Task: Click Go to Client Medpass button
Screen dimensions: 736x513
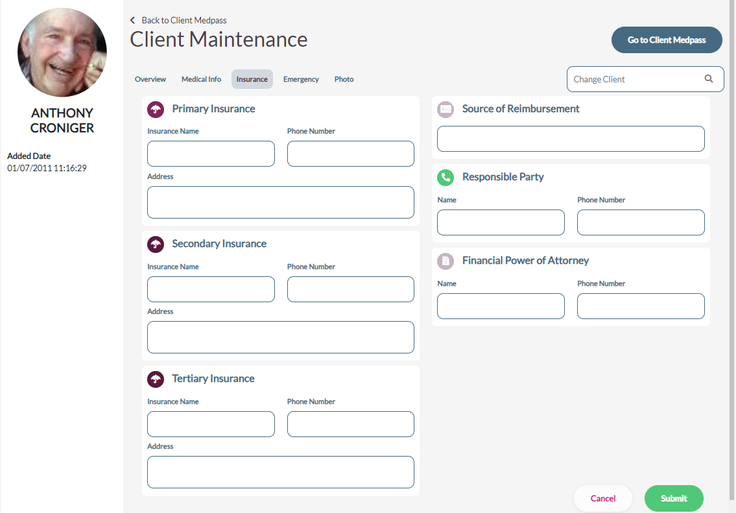Action: [667, 40]
